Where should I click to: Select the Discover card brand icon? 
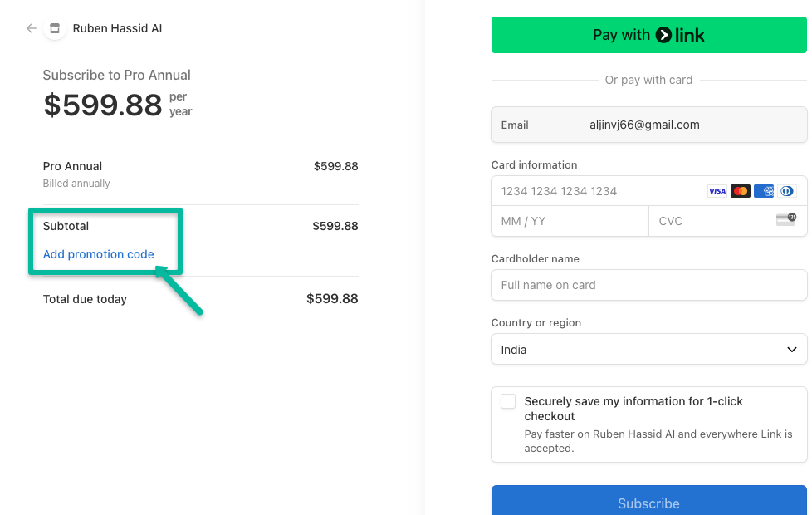click(787, 191)
